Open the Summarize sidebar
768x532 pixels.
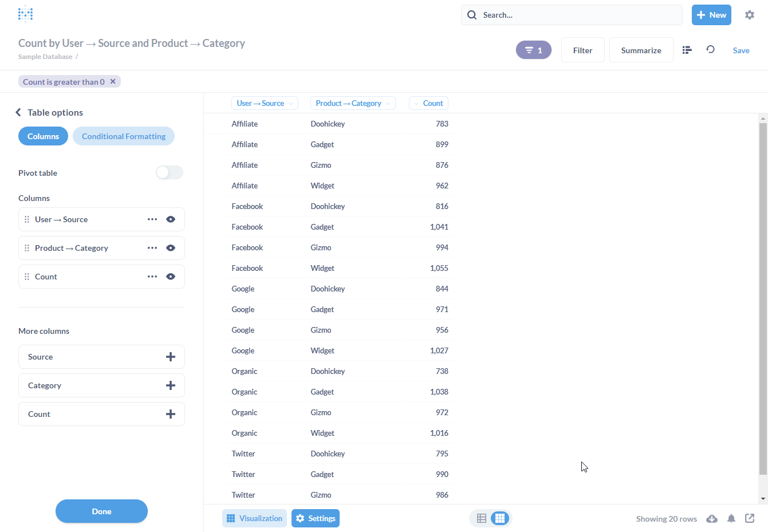coord(641,50)
